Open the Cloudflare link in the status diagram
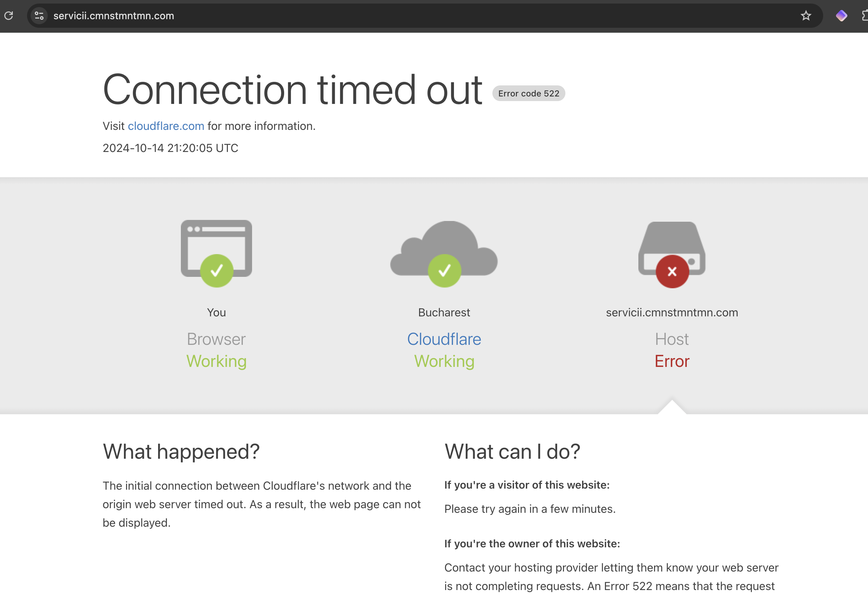 pos(444,339)
